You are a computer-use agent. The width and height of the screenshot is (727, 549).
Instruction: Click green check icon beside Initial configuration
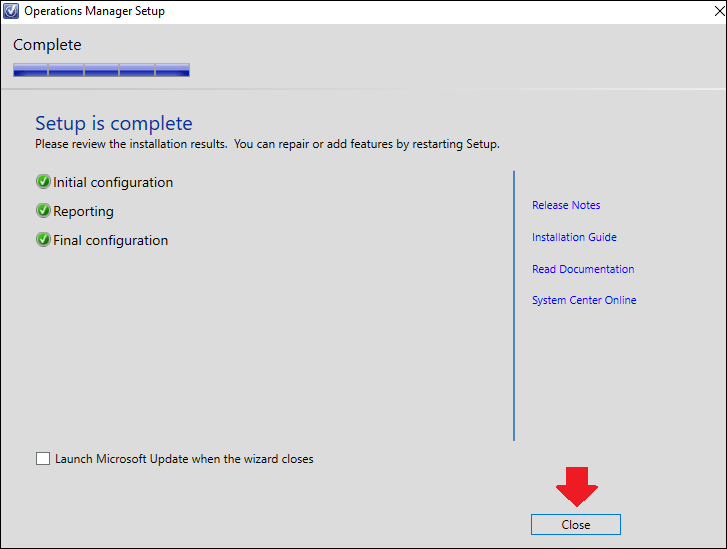[x=43, y=182]
